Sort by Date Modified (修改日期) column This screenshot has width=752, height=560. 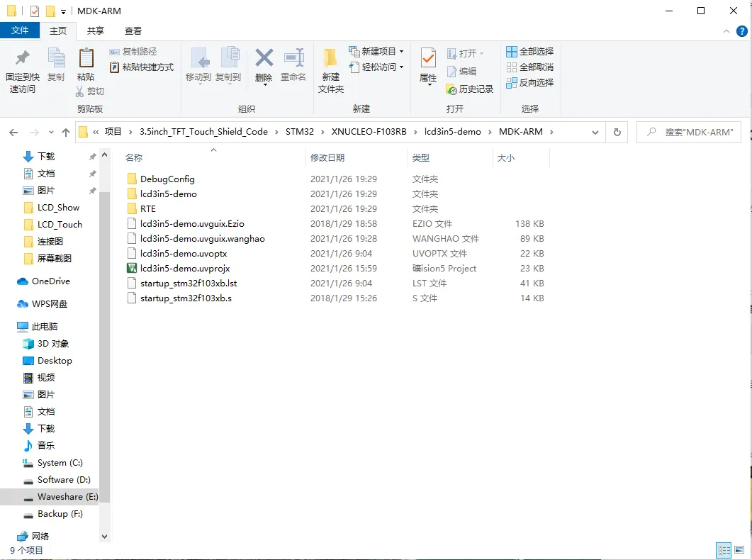point(327,158)
